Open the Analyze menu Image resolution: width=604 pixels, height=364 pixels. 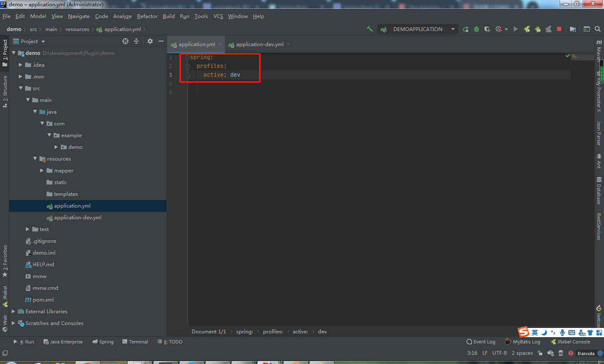tap(122, 16)
